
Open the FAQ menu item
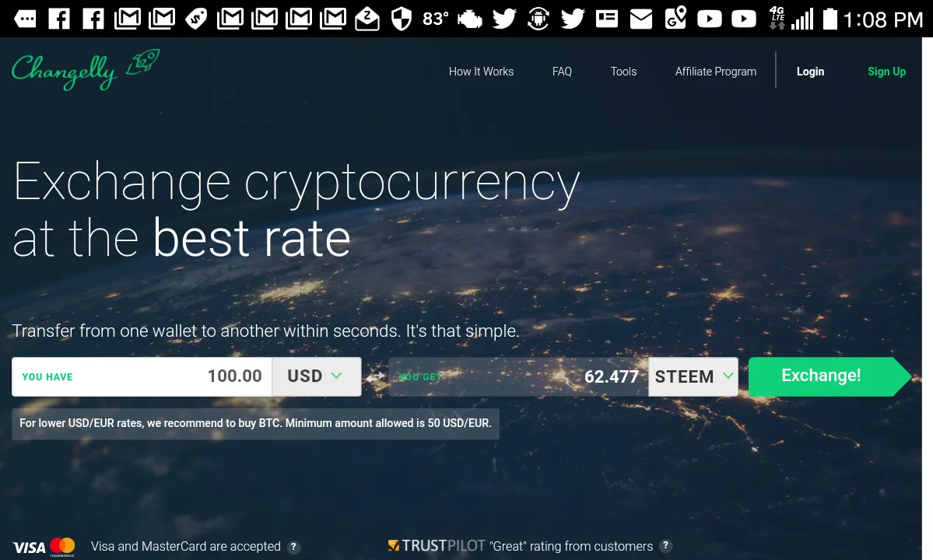(x=562, y=72)
